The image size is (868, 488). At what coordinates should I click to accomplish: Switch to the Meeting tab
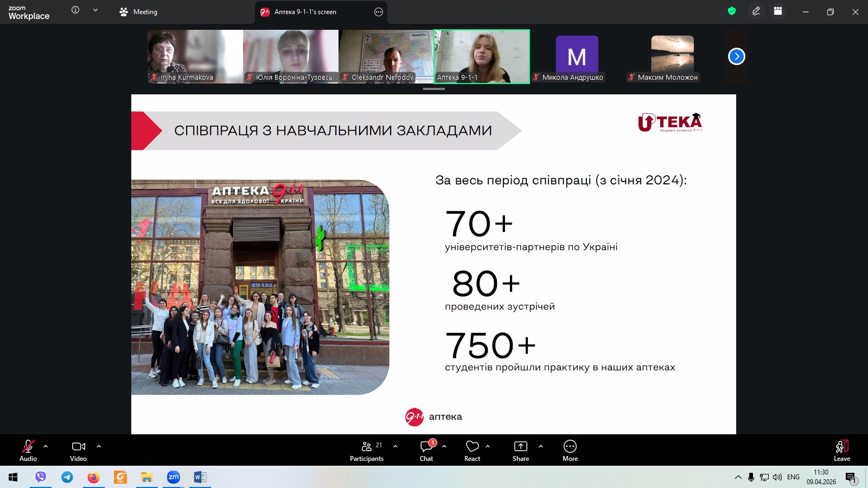pos(139,12)
